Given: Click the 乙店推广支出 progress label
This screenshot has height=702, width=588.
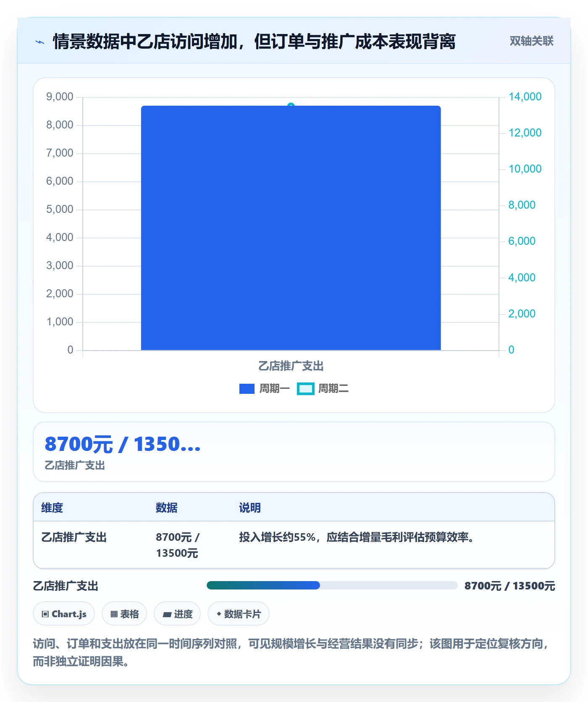Looking at the screenshot, I should coord(66,586).
